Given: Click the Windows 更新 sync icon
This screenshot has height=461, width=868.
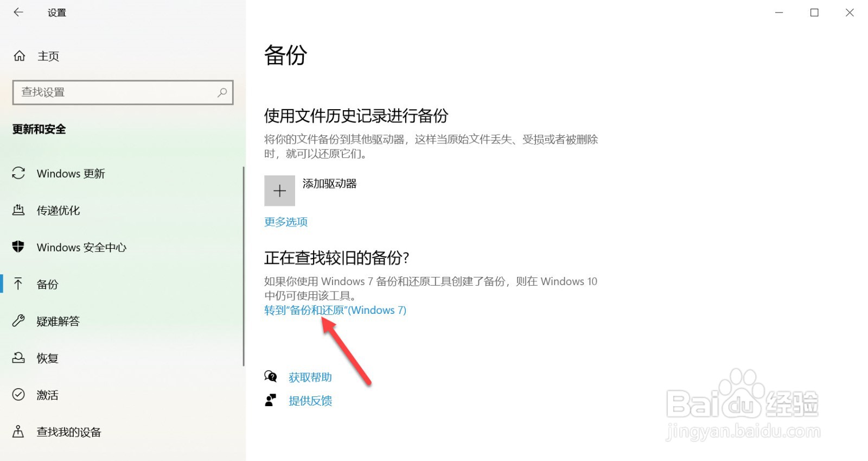Looking at the screenshot, I should [x=18, y=173].
